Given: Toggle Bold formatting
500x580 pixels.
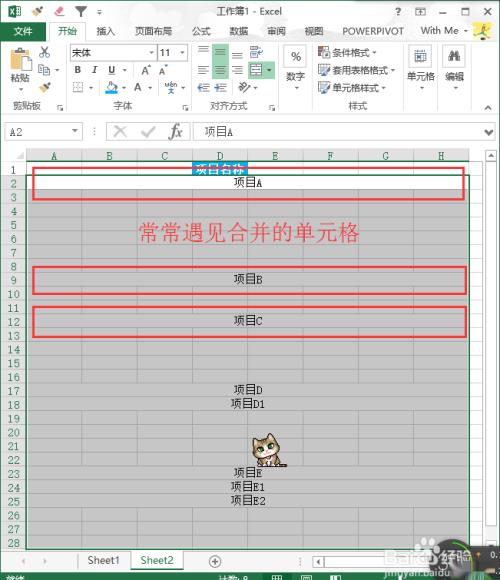Looking at the screenshot, I should (x=78, y=70).
